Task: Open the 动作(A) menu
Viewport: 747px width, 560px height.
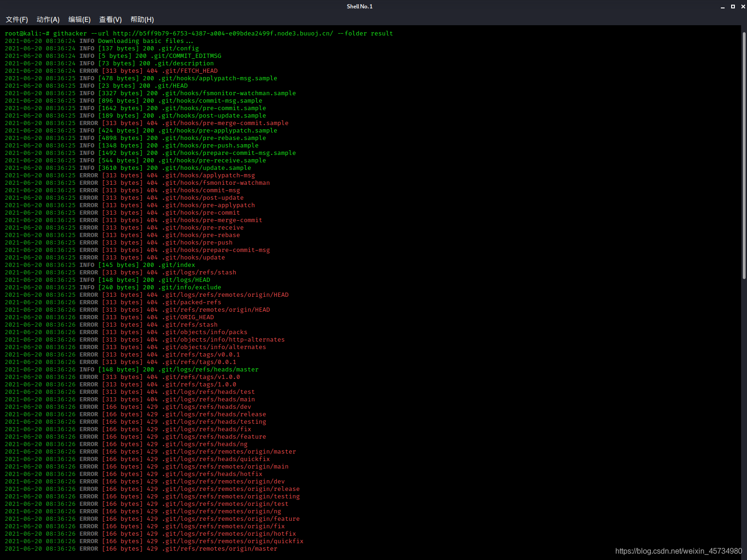Action: point(48,19)
